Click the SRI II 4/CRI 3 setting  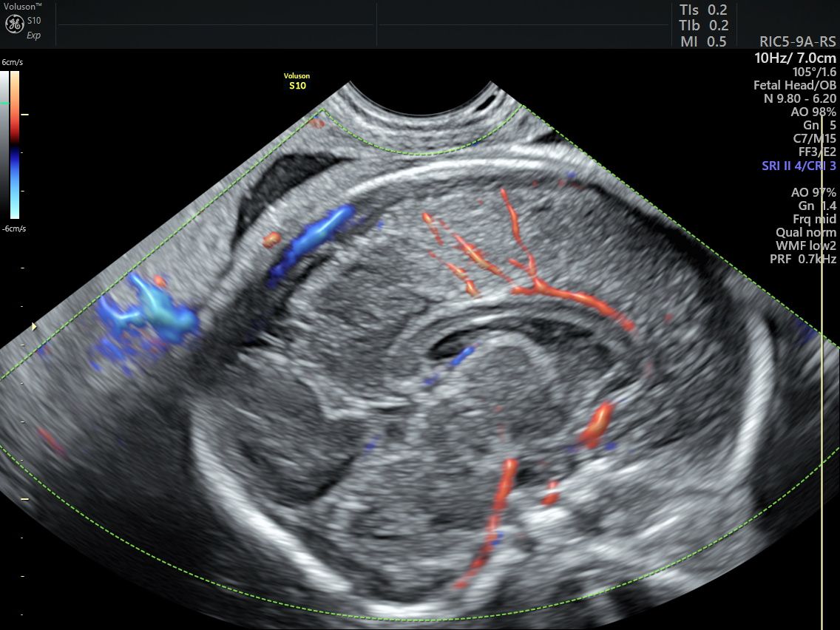(x=799, y=166)
